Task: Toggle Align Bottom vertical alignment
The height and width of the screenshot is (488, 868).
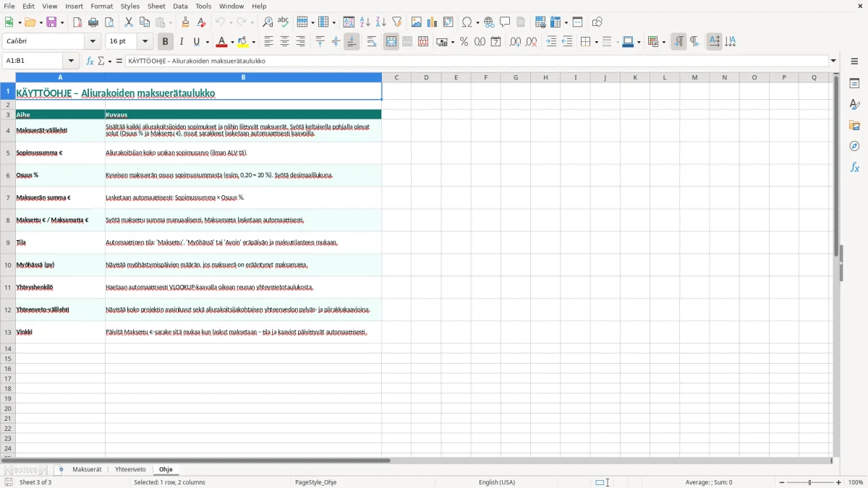Action: [x=352, y=42]
